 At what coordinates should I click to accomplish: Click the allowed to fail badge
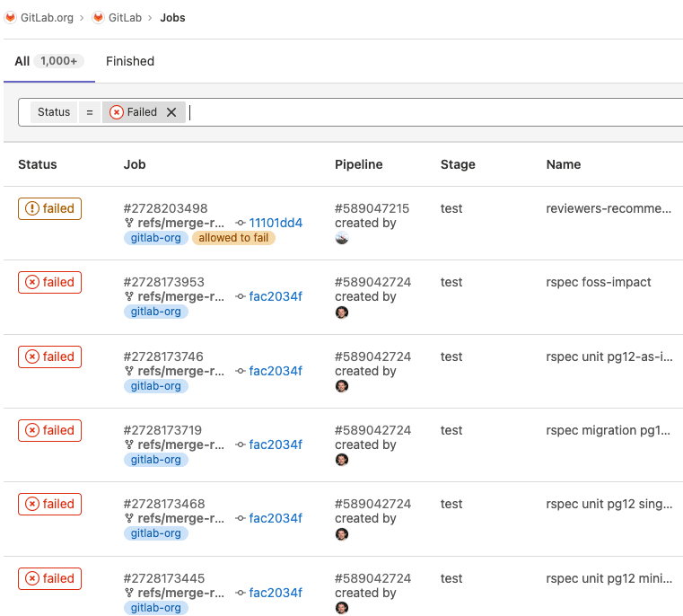click(233, 238)
